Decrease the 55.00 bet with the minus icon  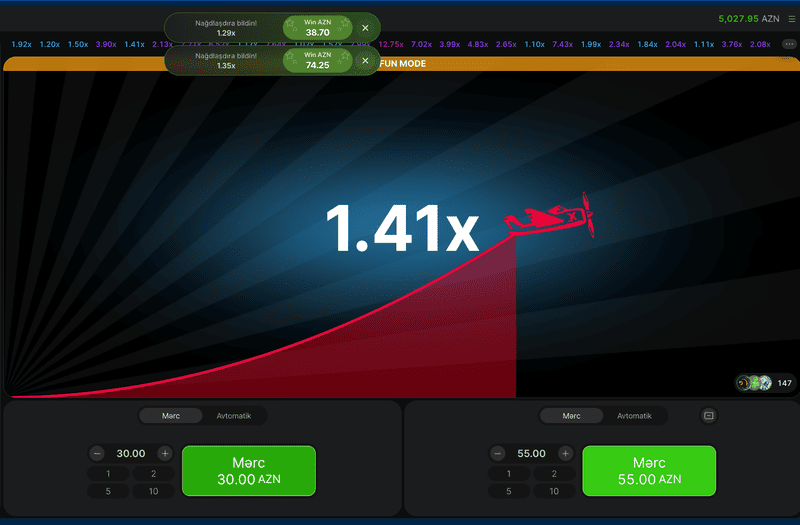(x=497, y=453)
